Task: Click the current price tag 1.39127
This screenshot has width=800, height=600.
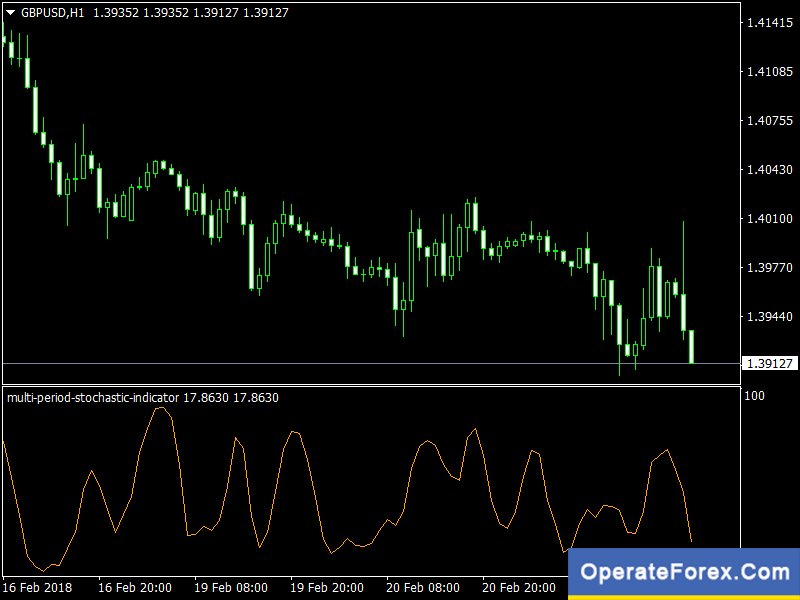Action: coord(769,363)
